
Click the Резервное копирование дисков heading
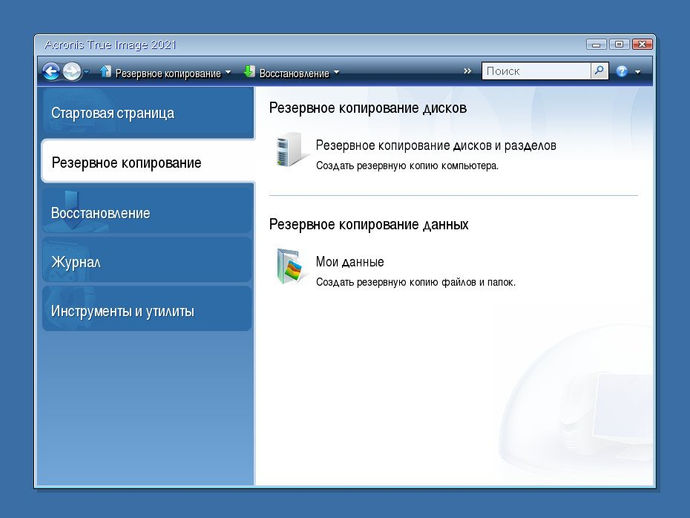tap(368, 108)
